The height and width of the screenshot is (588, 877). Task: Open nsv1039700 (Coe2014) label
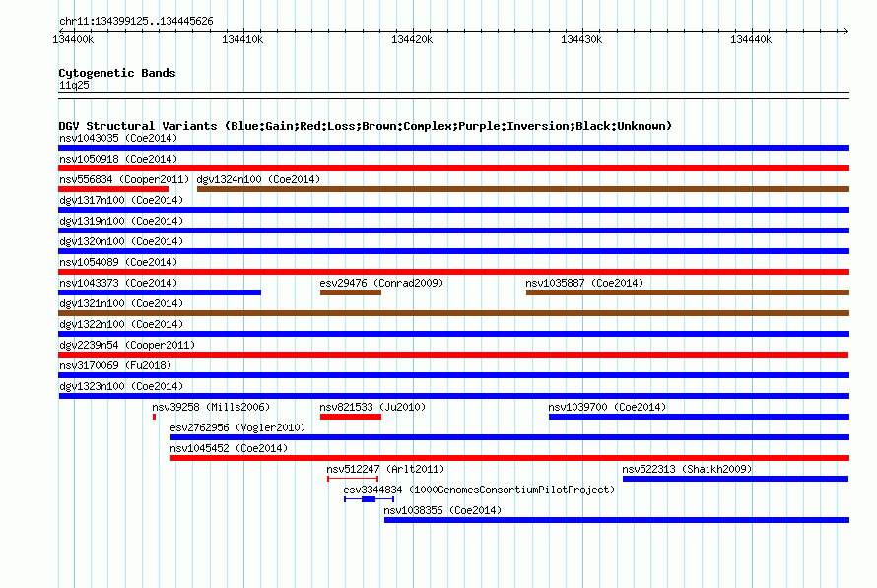click(x=607, y=407)
